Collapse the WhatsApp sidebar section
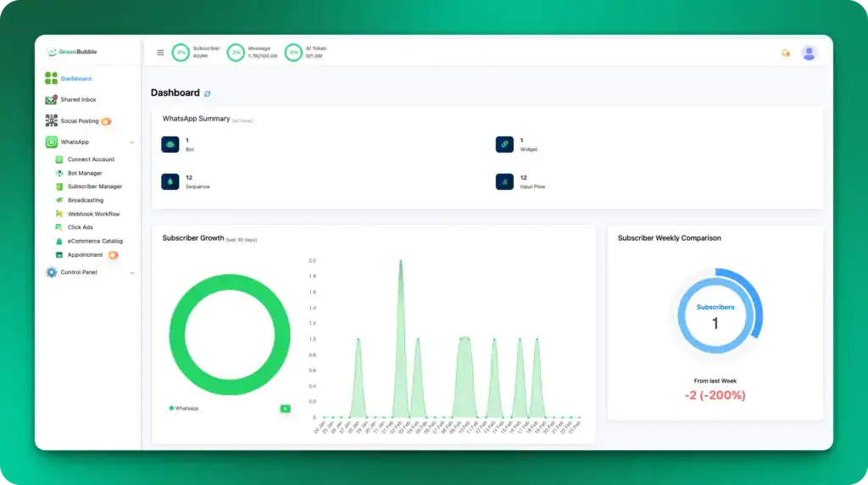The height and width of the screenshot is (485, 868). point(131,142)
